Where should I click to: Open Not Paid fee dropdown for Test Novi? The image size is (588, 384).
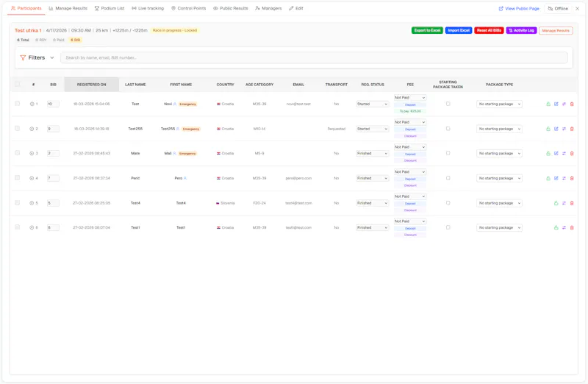[410, 98]
